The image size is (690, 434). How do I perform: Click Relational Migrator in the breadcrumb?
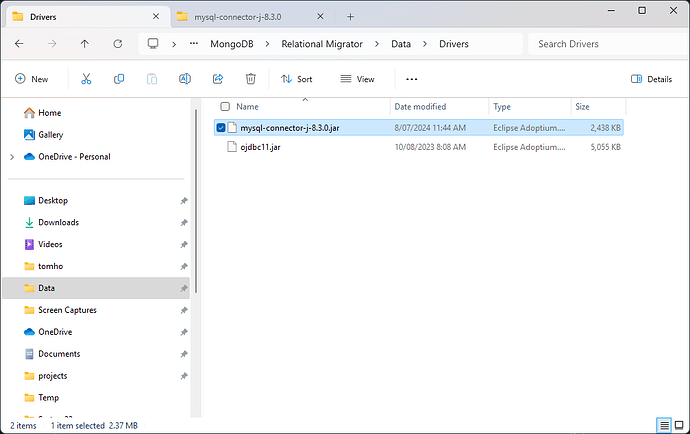[x=321, y=44]
